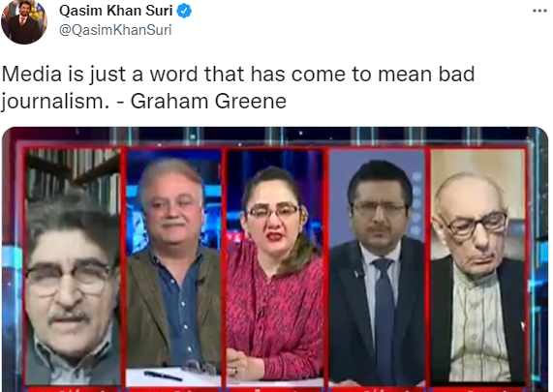
Task: Click the top starry border of video
Action: [x=275, y=136]
